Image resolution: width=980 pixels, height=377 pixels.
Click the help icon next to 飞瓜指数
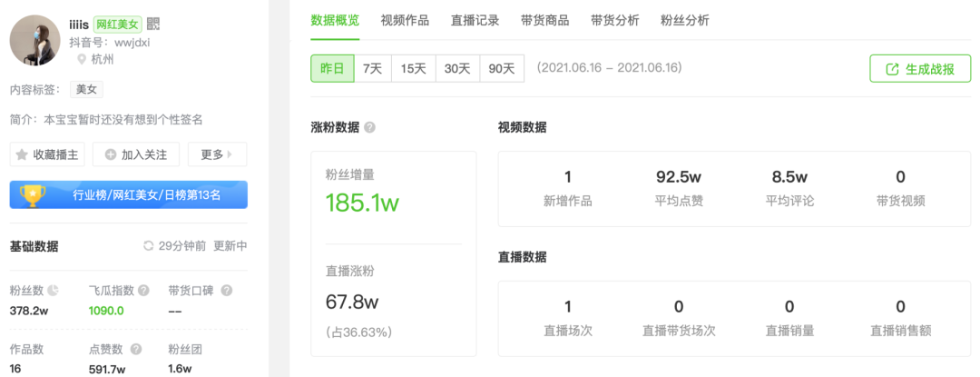click(x=143, y=291)
